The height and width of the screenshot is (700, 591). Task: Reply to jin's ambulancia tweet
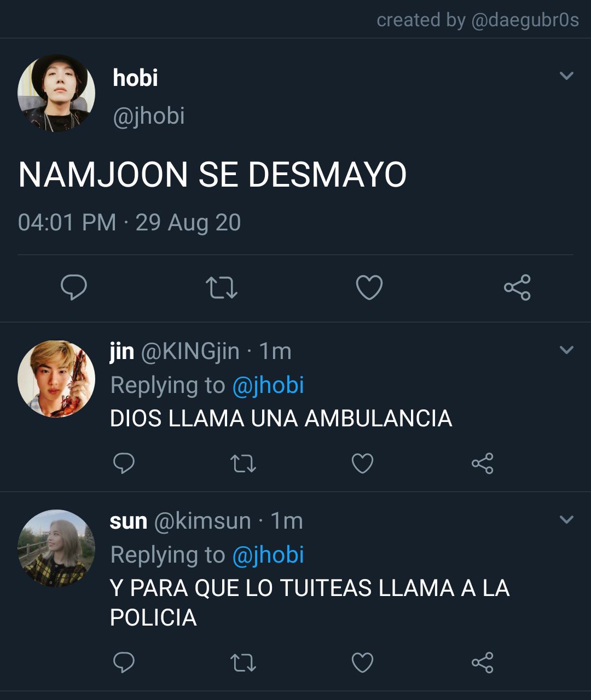click(124, 464)
